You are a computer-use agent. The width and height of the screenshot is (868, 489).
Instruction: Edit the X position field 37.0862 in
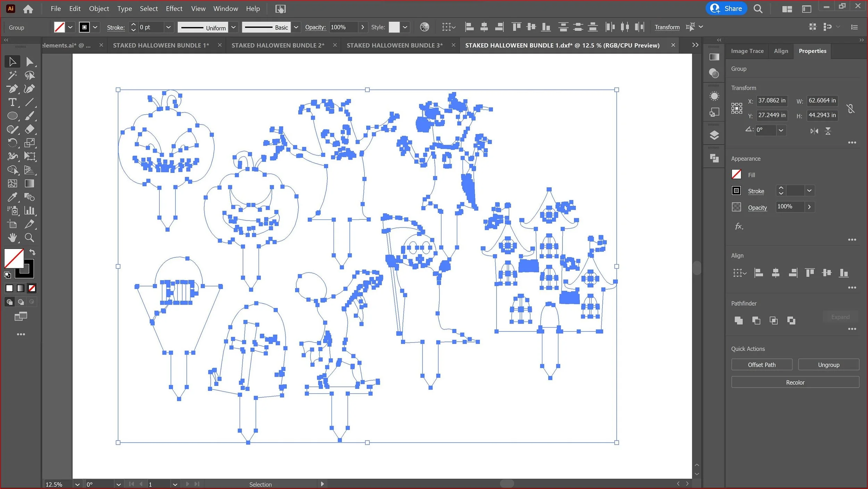click(771, 101)
